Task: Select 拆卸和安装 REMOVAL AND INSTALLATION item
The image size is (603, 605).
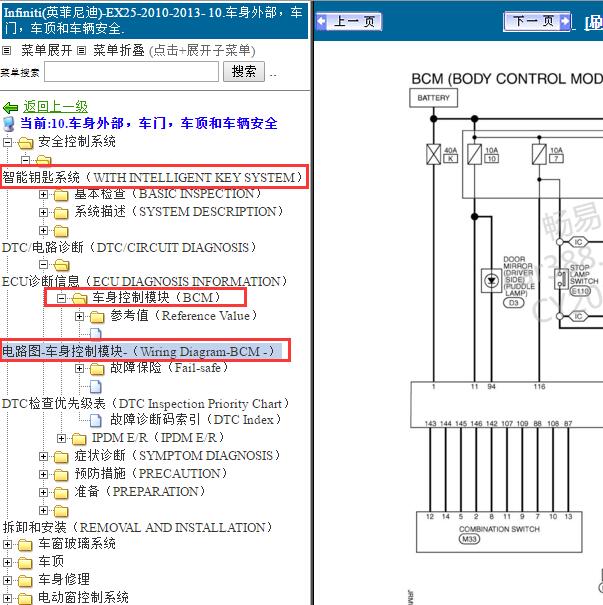Action: 138,527
